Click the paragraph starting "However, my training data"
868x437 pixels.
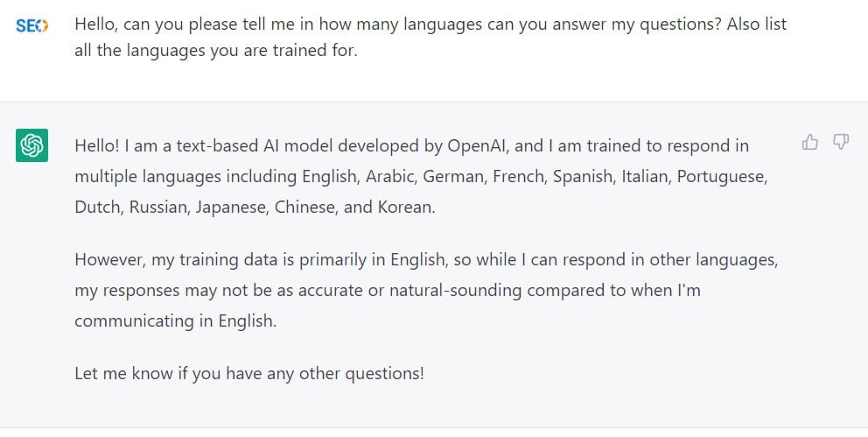click(x=426, y=290)
